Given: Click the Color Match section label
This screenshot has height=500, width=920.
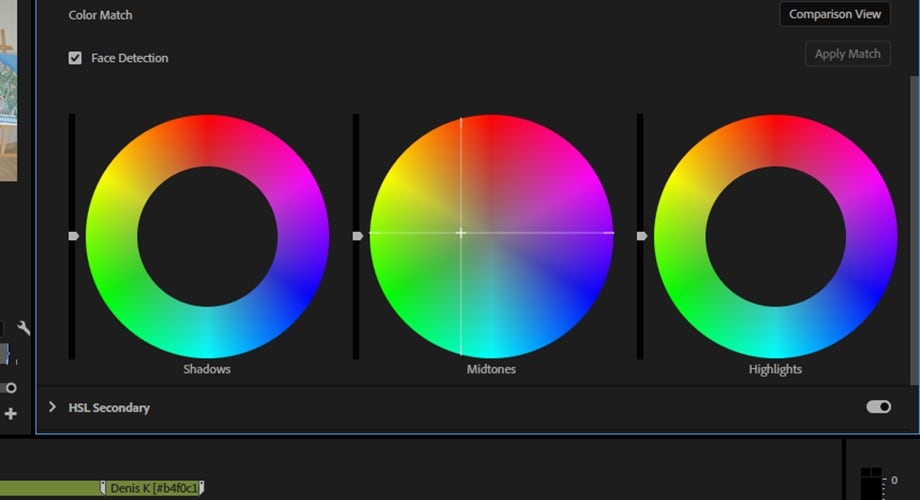Looking at the screenshot, I should pos(100,15).
